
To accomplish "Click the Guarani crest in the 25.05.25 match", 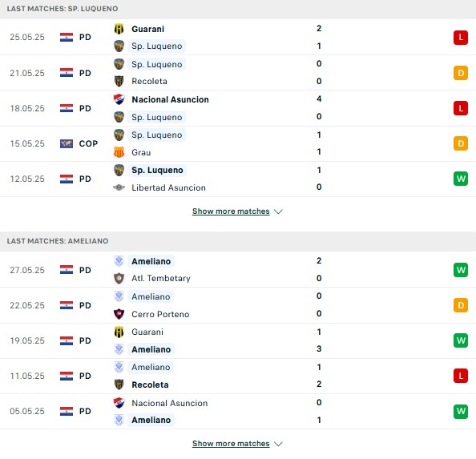I will click(119, 29).
